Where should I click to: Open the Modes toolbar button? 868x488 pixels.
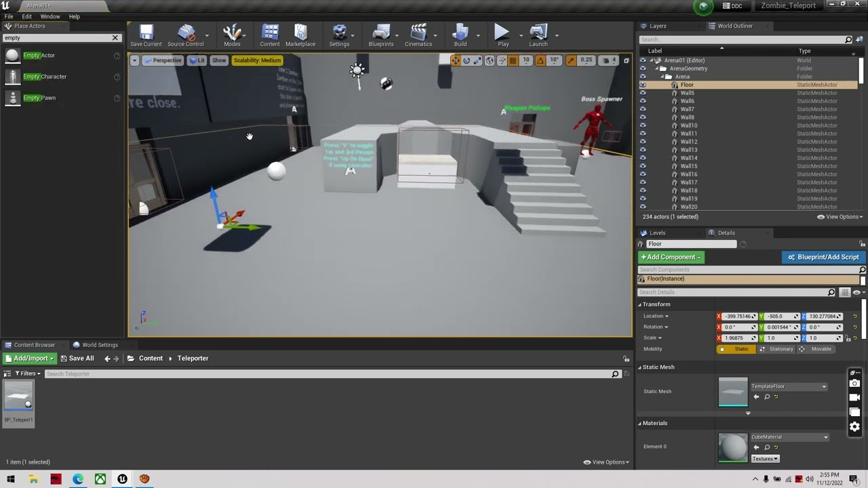232,35
